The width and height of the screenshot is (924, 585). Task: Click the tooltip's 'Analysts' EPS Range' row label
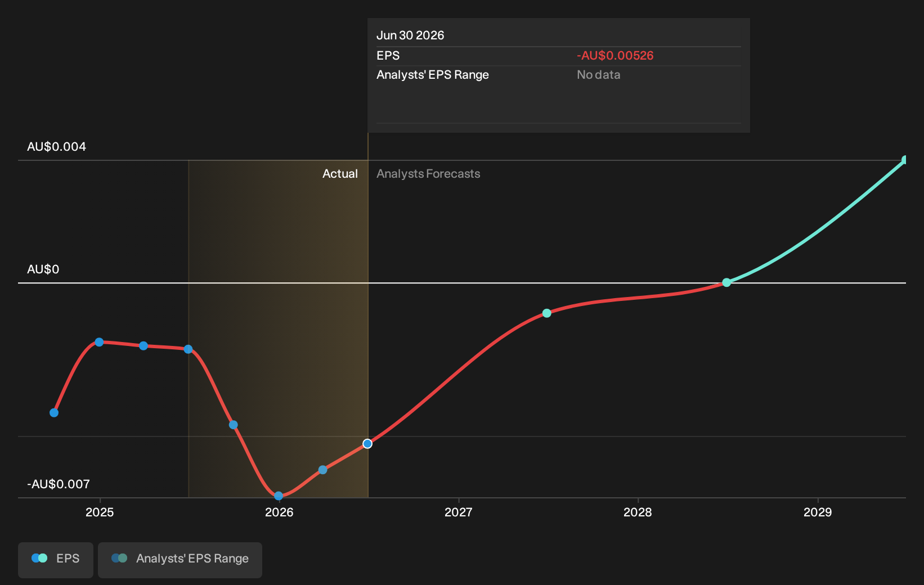[x=433, y=75]
